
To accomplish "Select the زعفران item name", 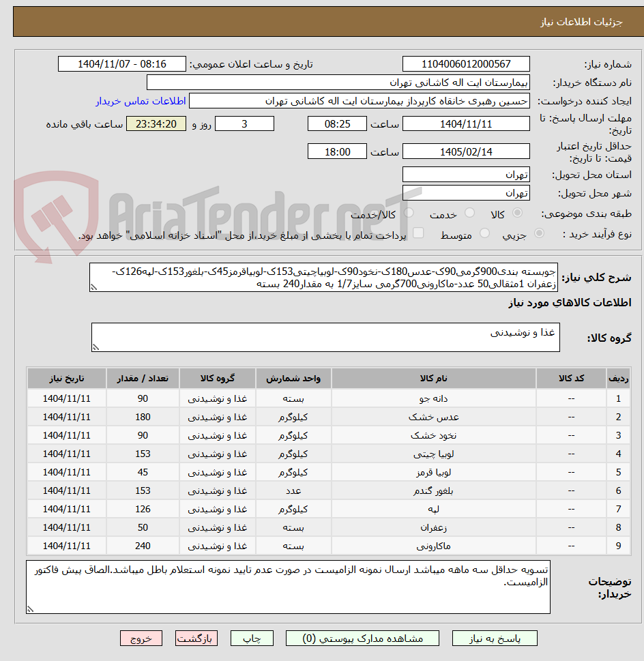I will tap(434, 527).
